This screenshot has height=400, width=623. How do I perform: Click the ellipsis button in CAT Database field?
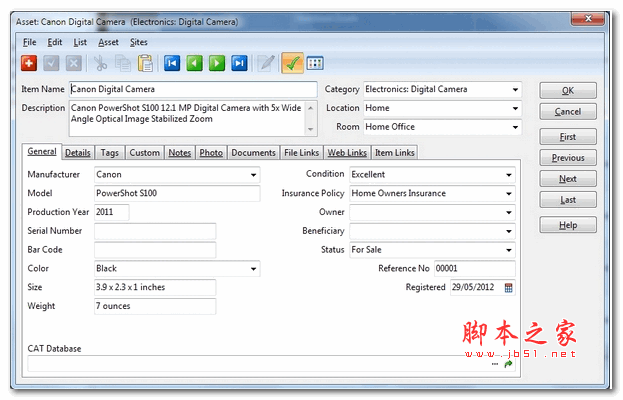click(x=495, y=365)
